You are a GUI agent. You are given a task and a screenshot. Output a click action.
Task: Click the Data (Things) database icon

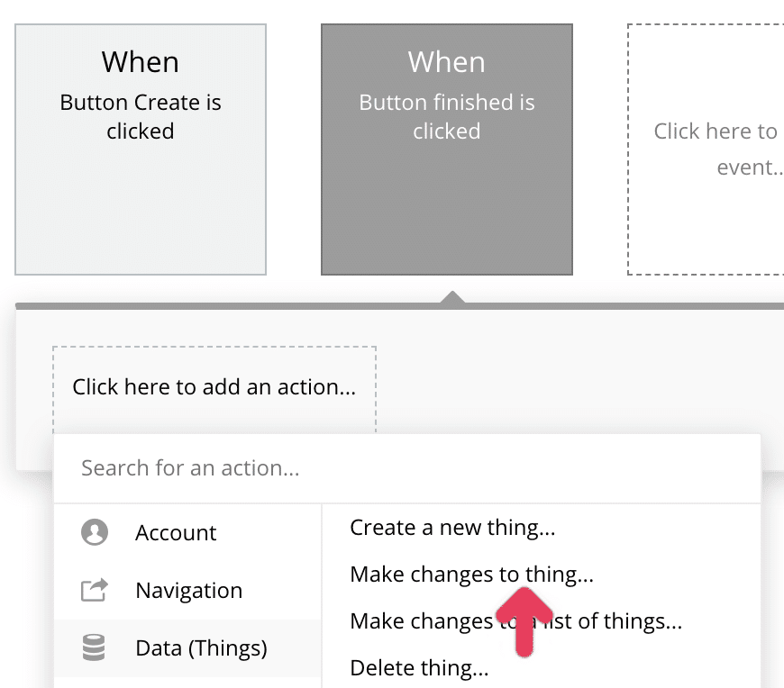coord(95,647)
